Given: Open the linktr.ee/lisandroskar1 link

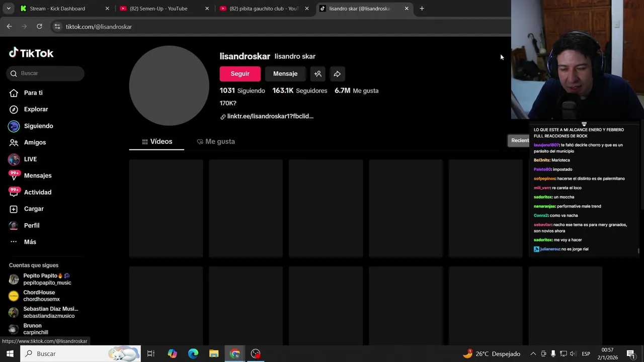Looking at the screenshot, I should coord(270,116).
